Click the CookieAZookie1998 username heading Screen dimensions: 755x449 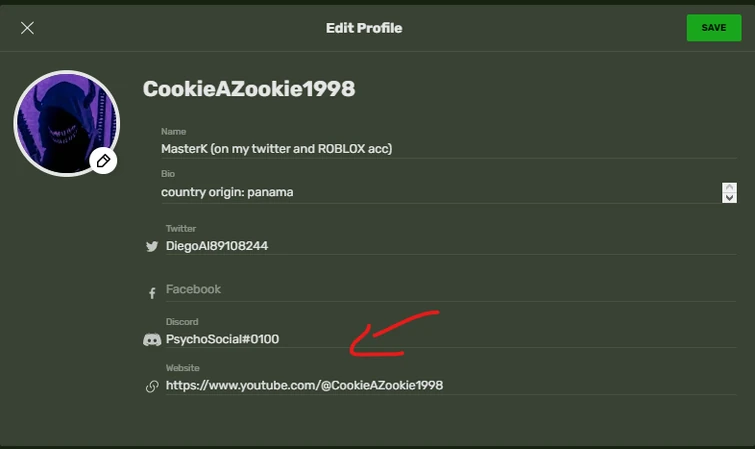click(x=249, y=89)
